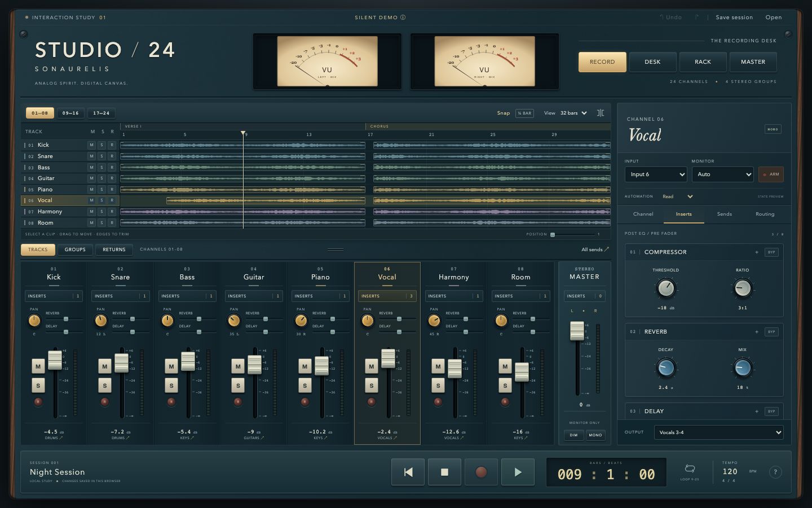Toggle solo on Piano track row
Image resolution: width=812 pixels, height=508 pixels.
click(101, 190)
